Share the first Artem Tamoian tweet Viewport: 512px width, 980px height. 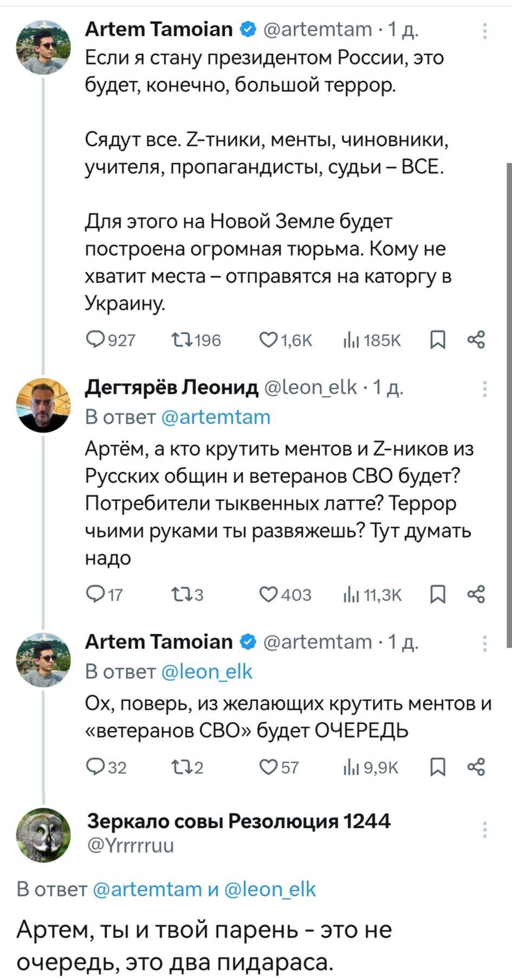(x=476, y=340)
